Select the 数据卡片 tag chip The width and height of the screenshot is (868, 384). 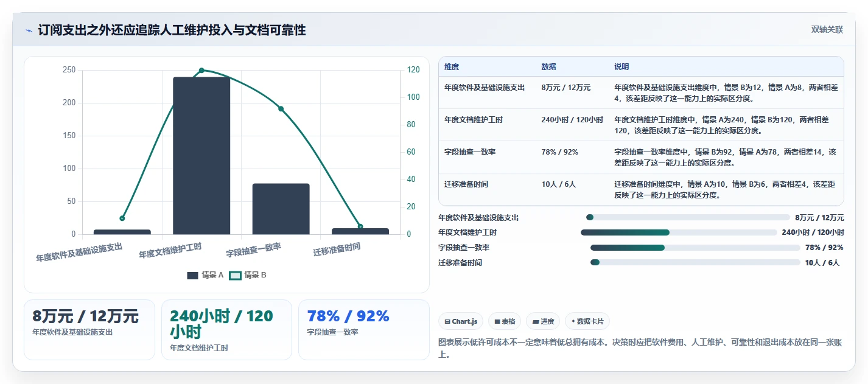coord(587,321)
